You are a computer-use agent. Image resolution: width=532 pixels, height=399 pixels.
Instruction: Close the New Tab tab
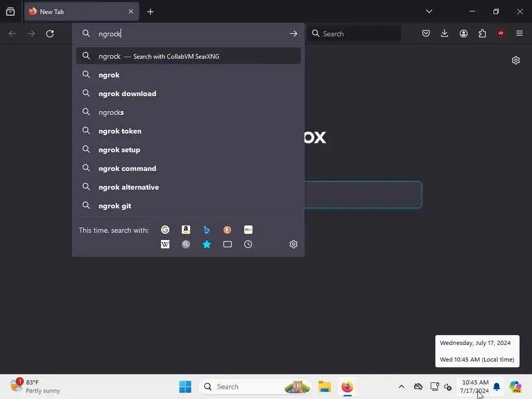pos(131,11)
